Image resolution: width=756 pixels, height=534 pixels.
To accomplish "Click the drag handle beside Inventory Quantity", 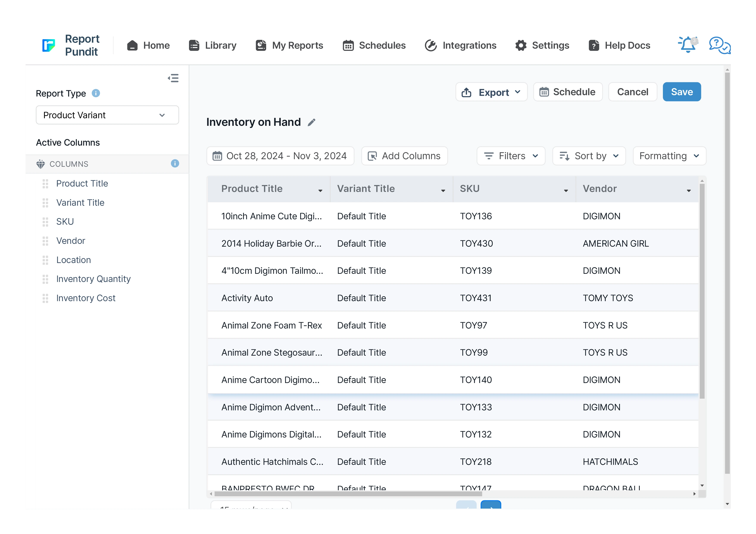I will [x=45, y=279].
